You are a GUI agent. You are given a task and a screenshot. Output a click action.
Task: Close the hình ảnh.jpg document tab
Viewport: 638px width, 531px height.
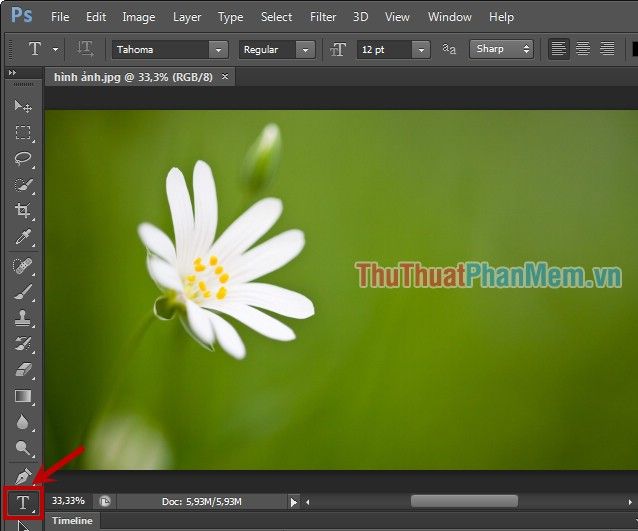[225, 76]
